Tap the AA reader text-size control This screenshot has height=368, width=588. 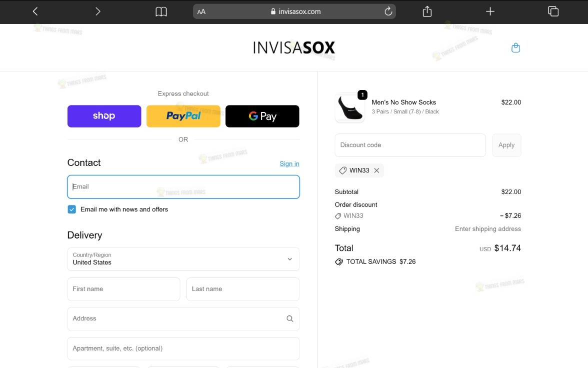(201, 11)
